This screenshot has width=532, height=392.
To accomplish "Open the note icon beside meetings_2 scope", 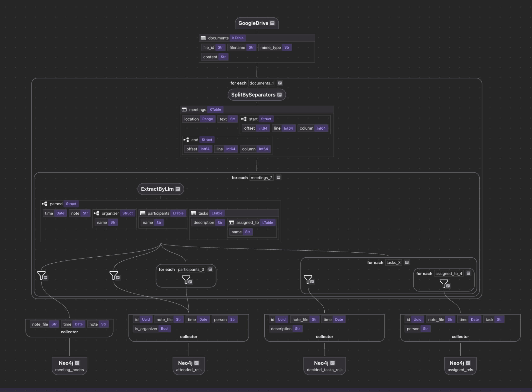I will point(278,177).
